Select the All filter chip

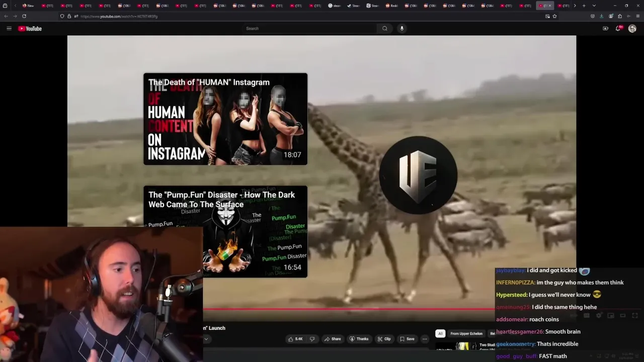[x=440, y=333]
